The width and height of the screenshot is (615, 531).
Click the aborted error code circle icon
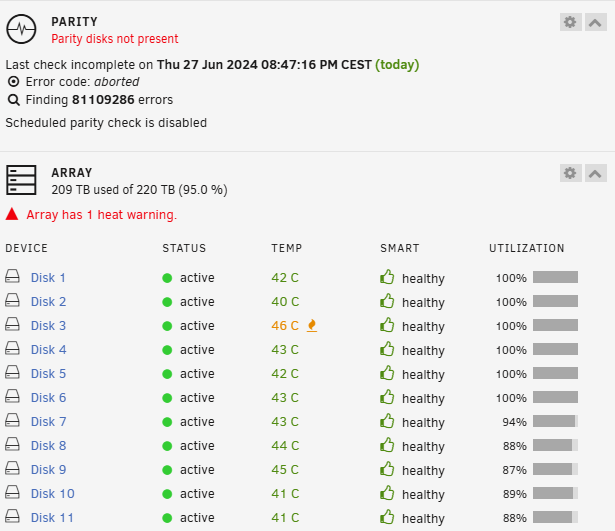tap(14, 82)
